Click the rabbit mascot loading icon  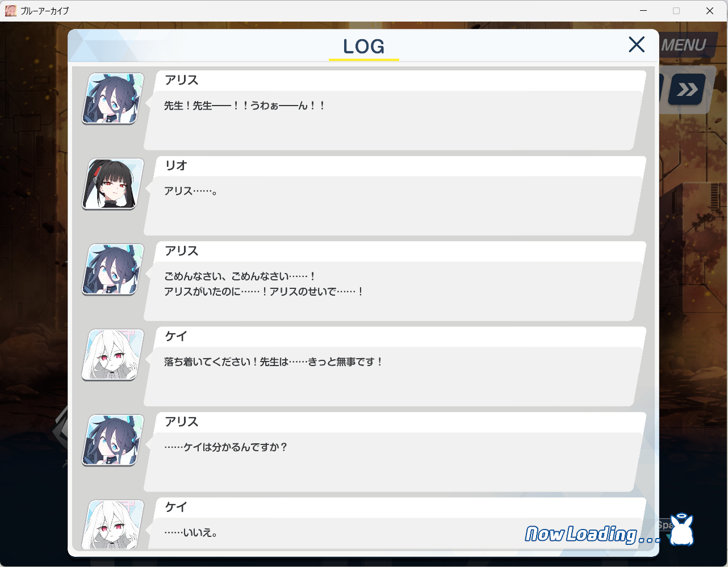pos(681,530)
